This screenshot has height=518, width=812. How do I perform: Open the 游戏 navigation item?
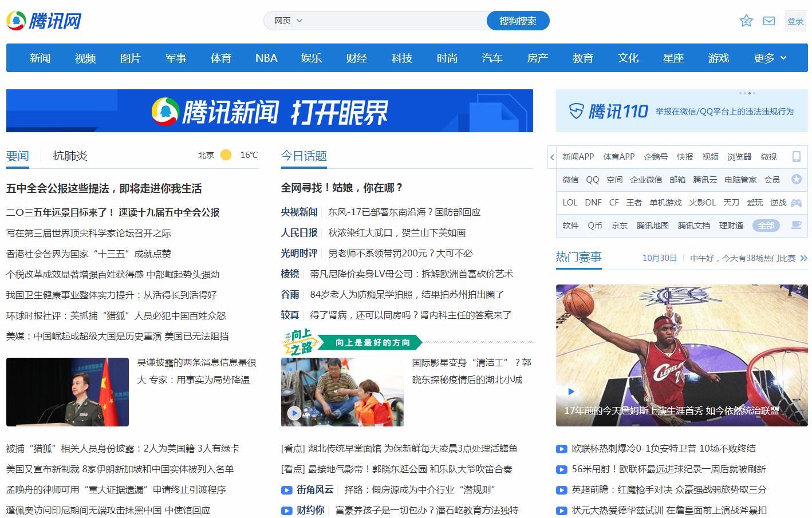[719, 58]
